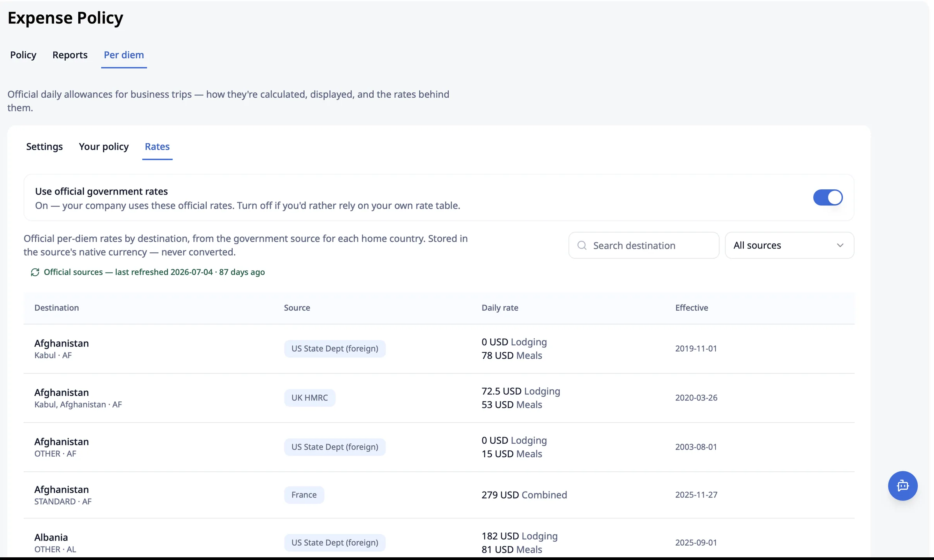
Task: Click the 279 USD Combined rate
Action: click(524, 495)
